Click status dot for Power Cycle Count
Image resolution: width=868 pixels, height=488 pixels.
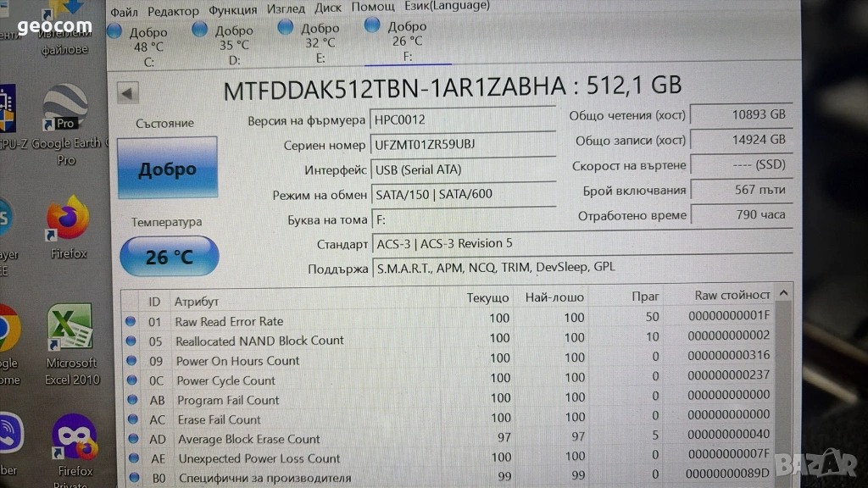(x=131, y=380)
